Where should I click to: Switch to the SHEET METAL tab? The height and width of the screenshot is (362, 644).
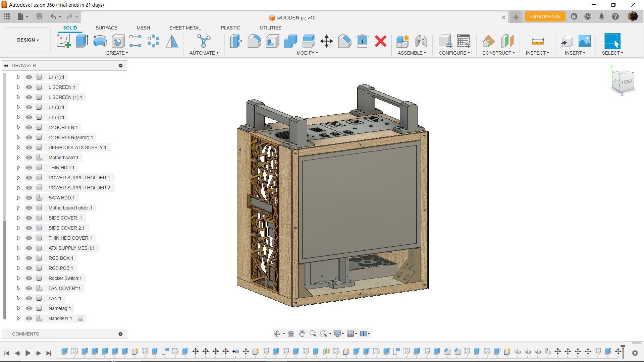(x=185, y=28)
